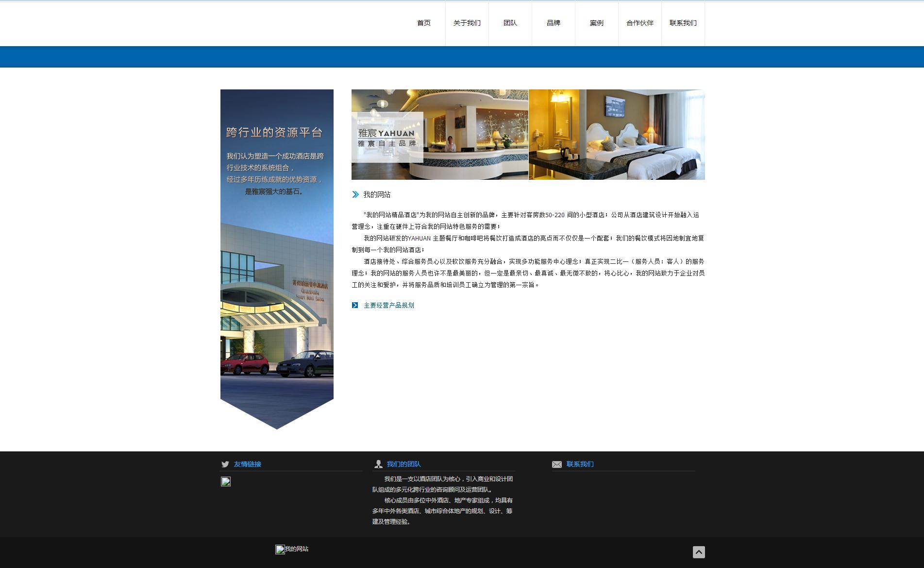Click 联系我们 in the top navigation
Viewport: 924px width, 568px height.
point(683,23)
